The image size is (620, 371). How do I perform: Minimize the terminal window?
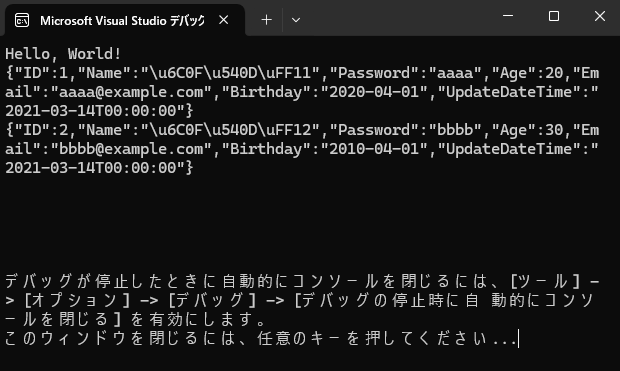click(508, 16)
